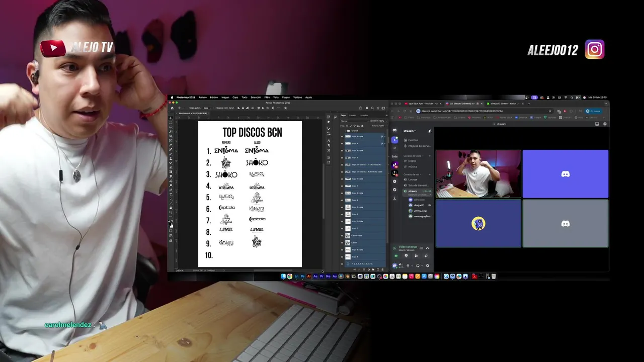Disconnect from the Discord voice call
644x362 pixels.
click(x=428, y=248)
